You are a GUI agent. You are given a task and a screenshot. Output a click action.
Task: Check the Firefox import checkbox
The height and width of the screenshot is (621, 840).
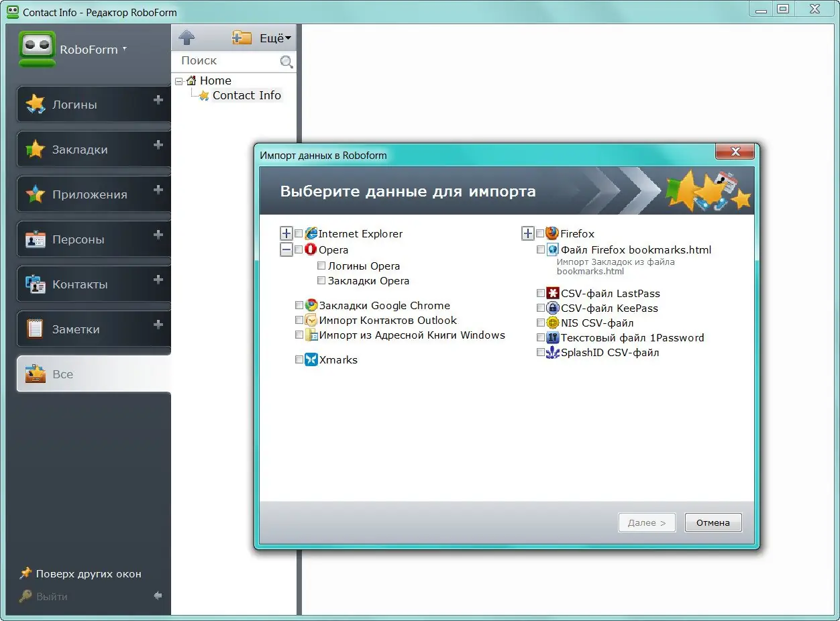[x=540, y=234]
